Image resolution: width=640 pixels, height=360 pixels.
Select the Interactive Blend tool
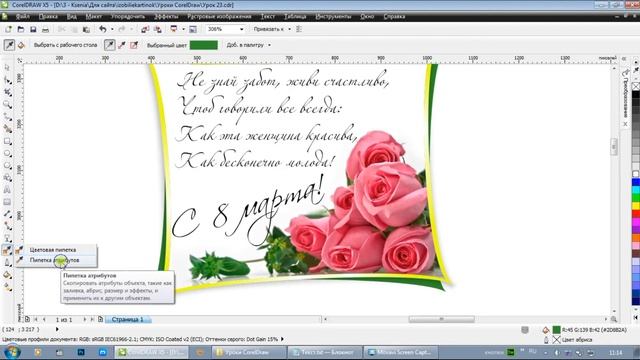(x=7, y=238)
